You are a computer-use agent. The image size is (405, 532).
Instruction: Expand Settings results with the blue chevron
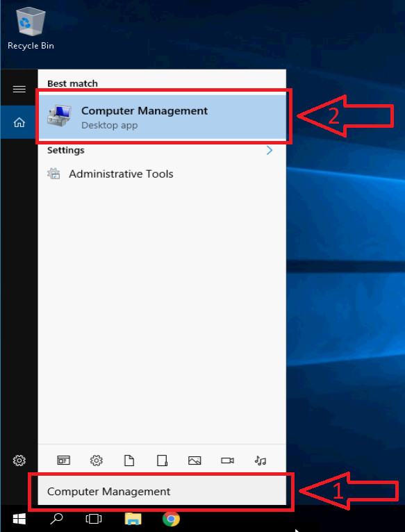coord(270,150)
